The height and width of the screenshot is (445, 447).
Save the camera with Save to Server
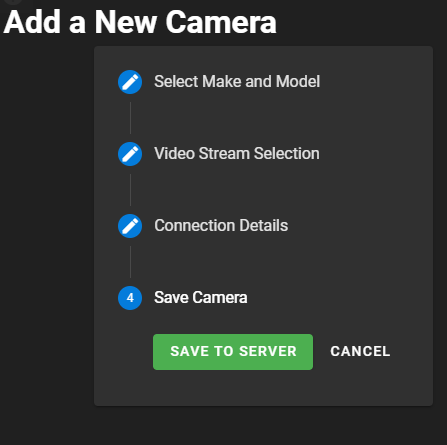tap(233, 352)
